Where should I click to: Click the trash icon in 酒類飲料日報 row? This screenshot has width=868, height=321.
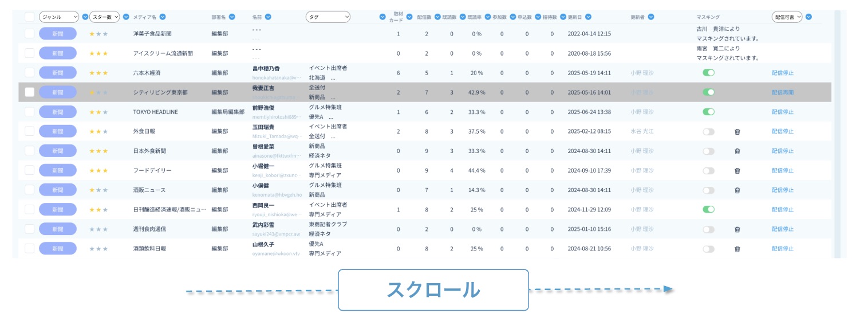(x=737, y=249)
